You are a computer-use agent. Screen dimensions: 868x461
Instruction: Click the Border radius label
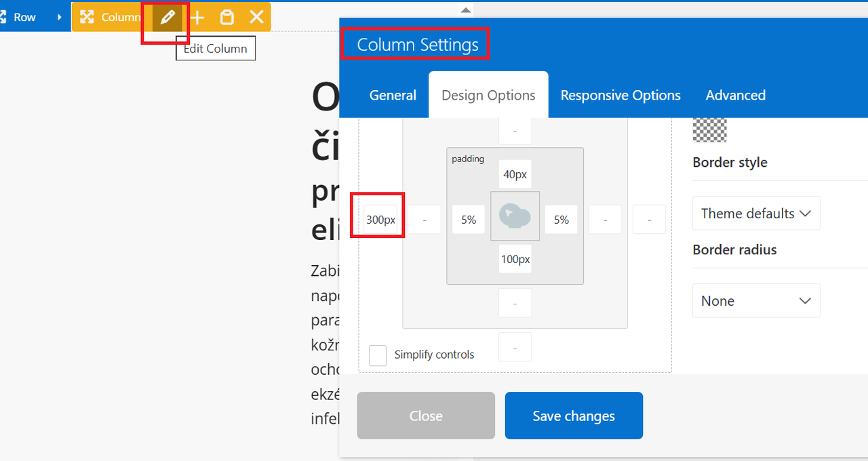[734, 249]
